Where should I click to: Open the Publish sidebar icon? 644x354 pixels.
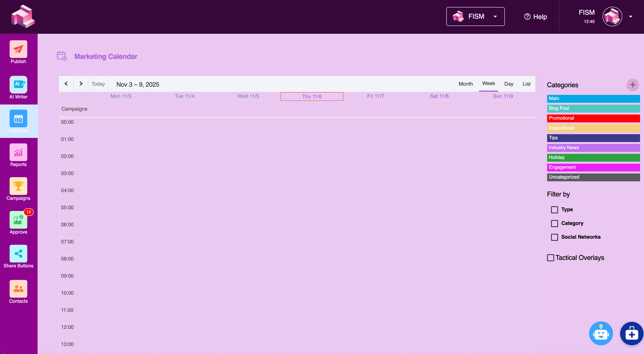pyautogui.click(x=18, y=49)
